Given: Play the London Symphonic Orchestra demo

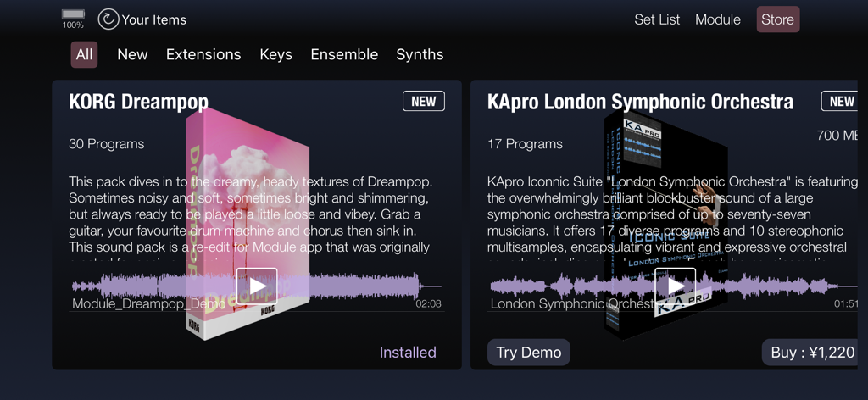Looking at the screenshot, I should [675, 286].
